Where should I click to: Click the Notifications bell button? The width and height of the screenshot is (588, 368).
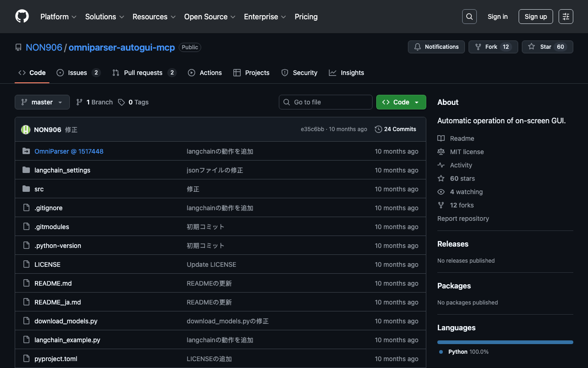(x=436, y=47)
